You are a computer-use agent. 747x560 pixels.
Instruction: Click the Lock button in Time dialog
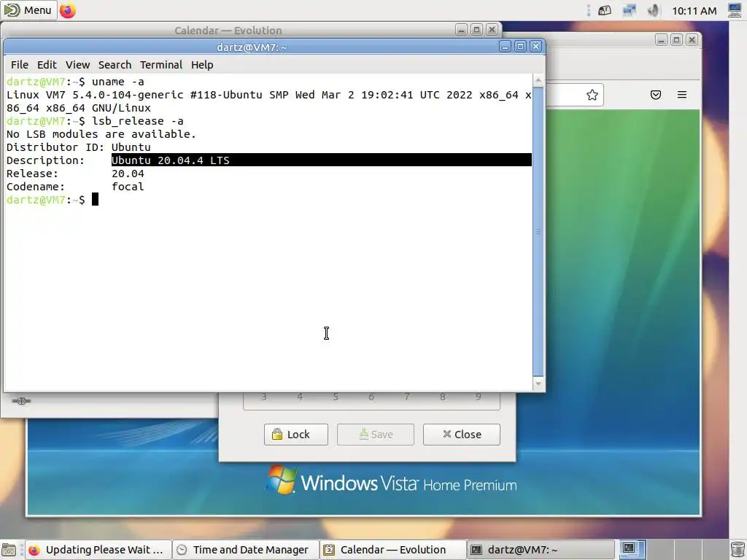tap(296, 435)
